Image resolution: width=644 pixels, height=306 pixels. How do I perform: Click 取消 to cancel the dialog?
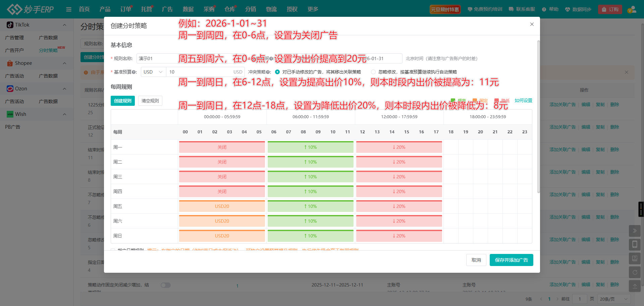coord(476,260)
